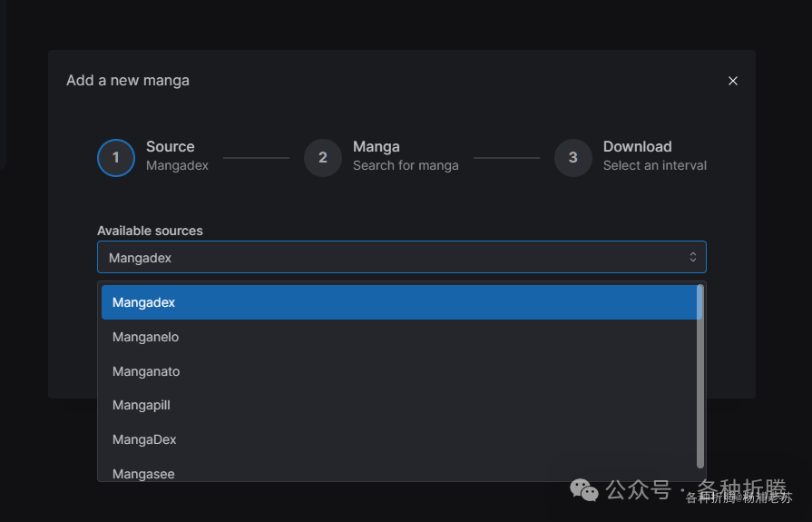Click the Download step label
The width and height of the screenshot is (812, 522).
pos(638,147)
